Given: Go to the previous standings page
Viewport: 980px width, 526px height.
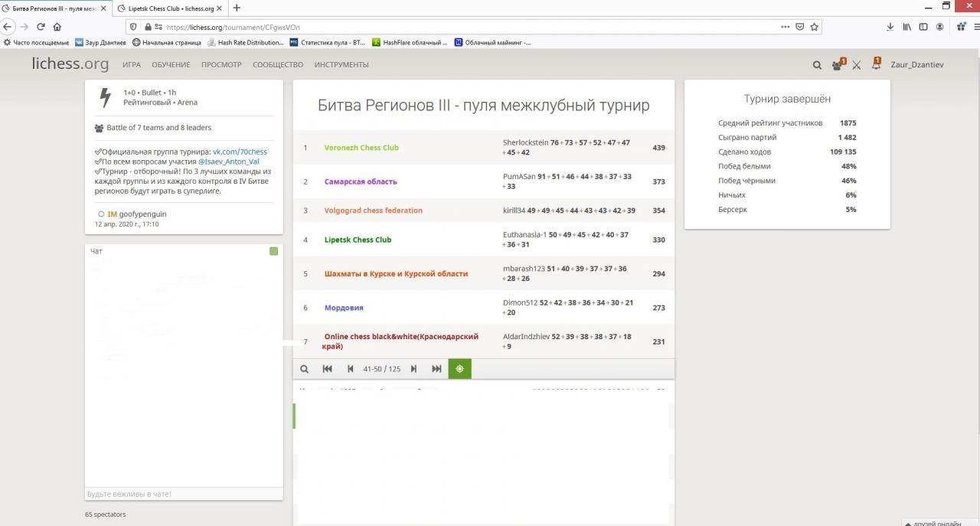Looking at the screenshot, I should tap(350, 369).
